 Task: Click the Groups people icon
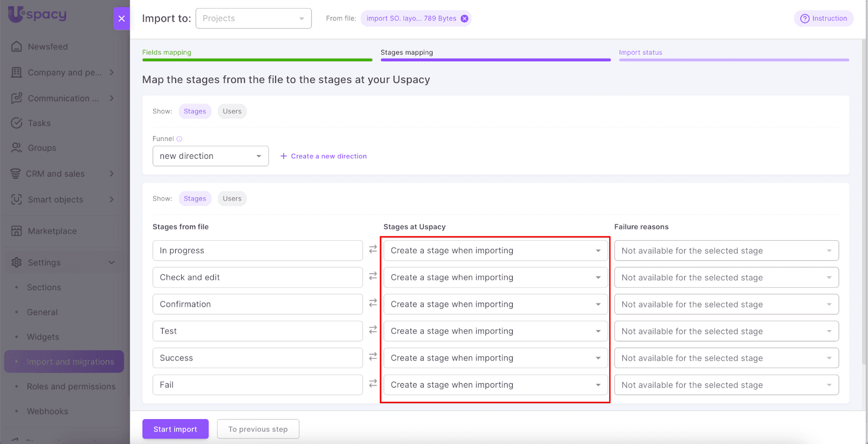(x=17, y=148)
